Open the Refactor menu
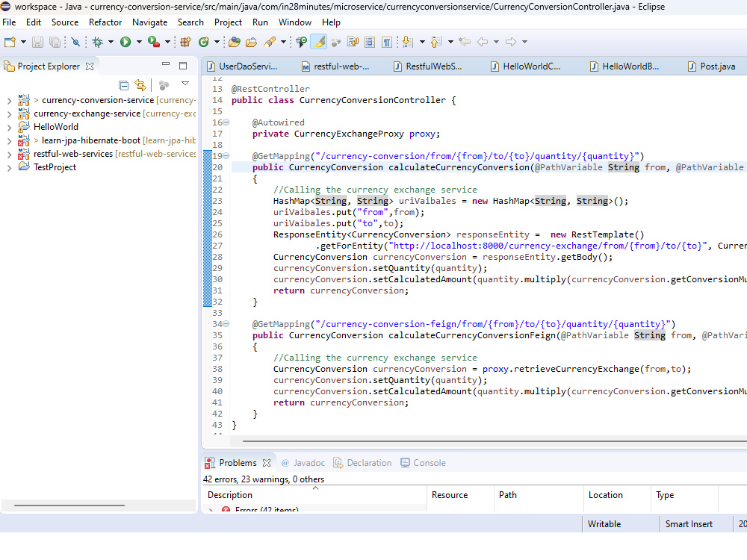Viewport: 747px width, 560px height. point(105,22)
